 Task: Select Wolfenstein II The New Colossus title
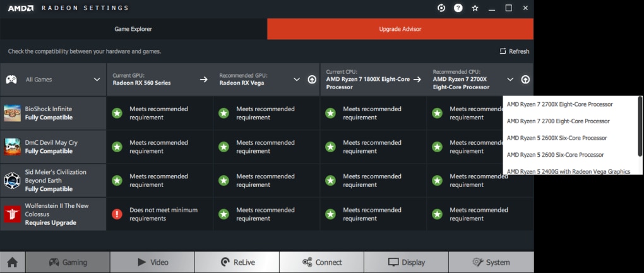pyautogui.click(x=57, y=210)
